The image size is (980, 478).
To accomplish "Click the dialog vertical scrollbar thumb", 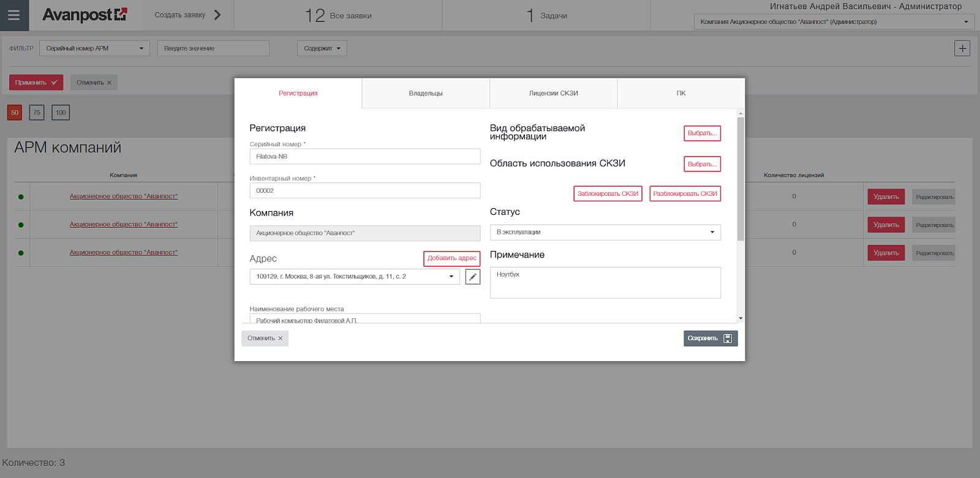I will tap(741, 179).
